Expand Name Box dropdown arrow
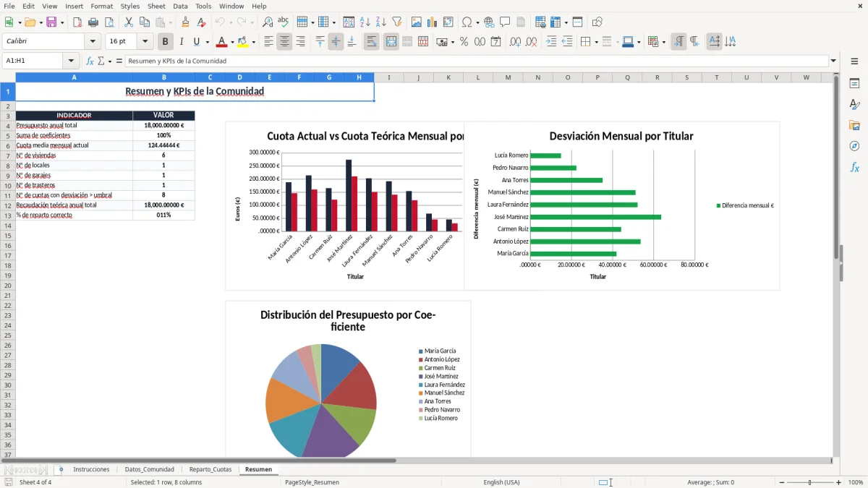The width and height of the screenshot is (868, 488). tap(71, 61)
